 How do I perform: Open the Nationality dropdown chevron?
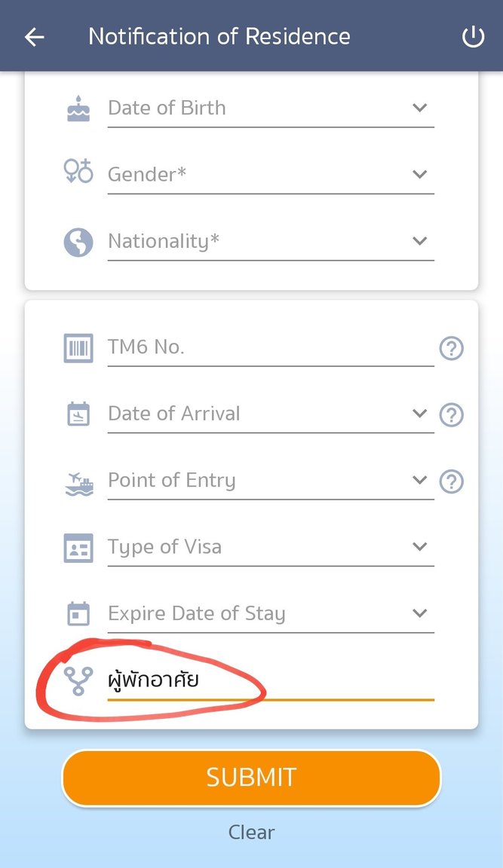click(x=420, y=241)
